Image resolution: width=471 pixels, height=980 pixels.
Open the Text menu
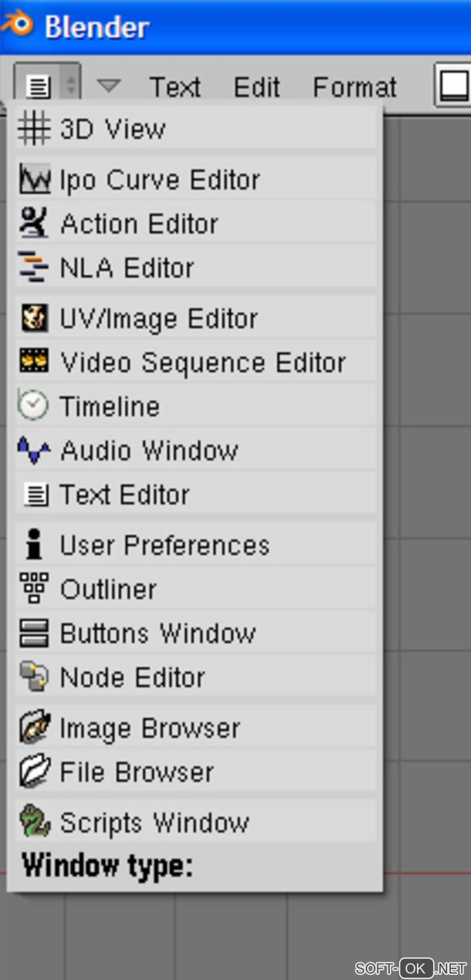175,87
